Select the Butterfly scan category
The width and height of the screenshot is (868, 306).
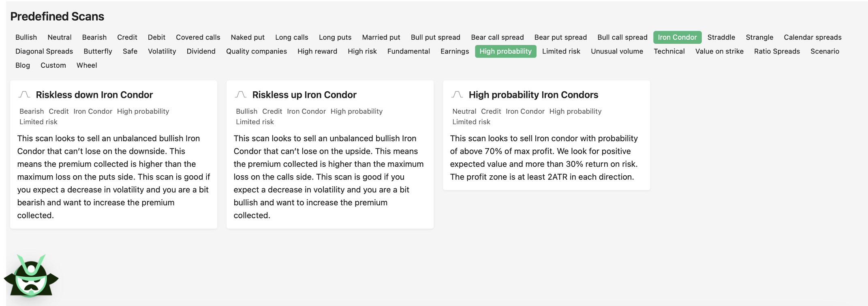pyautogui.click(x=98, y=52)
